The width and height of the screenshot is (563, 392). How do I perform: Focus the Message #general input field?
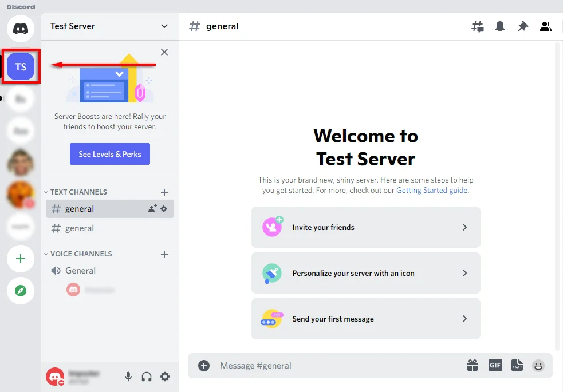click(337, 366)
